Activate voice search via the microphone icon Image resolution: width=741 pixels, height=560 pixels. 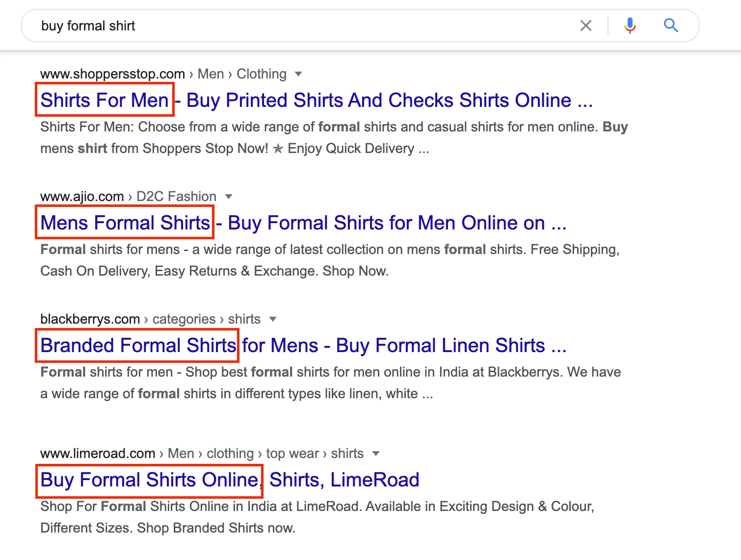[630, 25]
